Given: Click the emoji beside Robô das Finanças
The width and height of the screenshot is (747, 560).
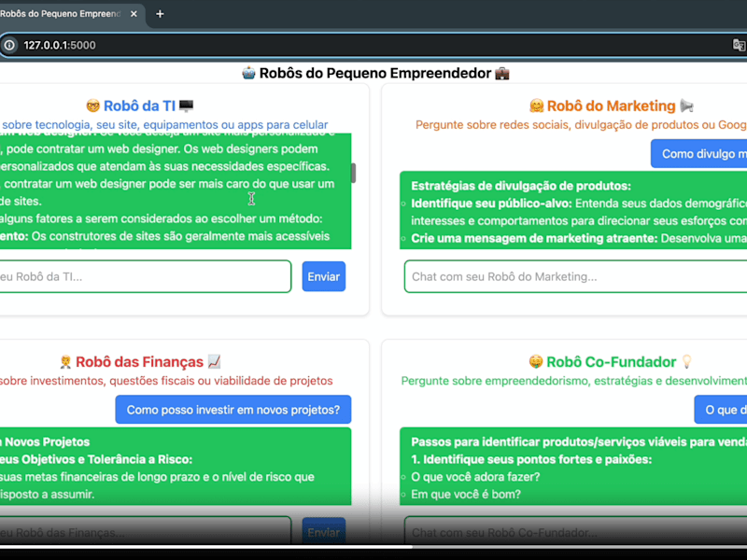Looking at the screenshot, I should point(65,362).
